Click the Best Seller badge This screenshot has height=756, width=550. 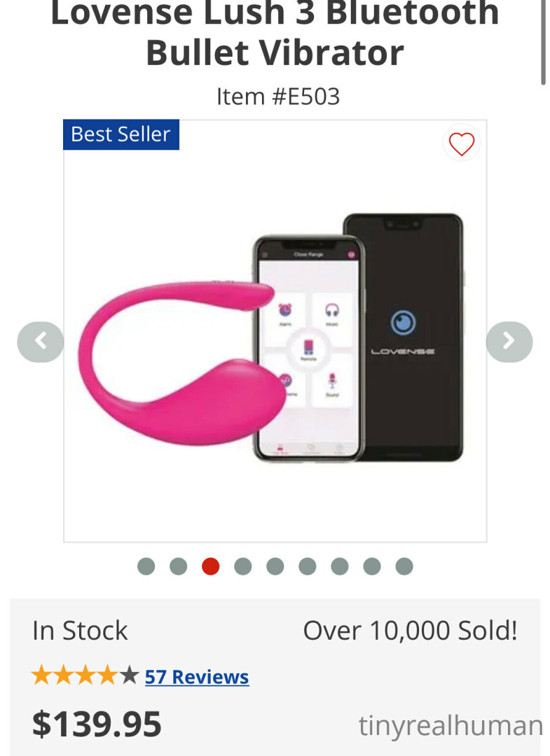[121, 134]
